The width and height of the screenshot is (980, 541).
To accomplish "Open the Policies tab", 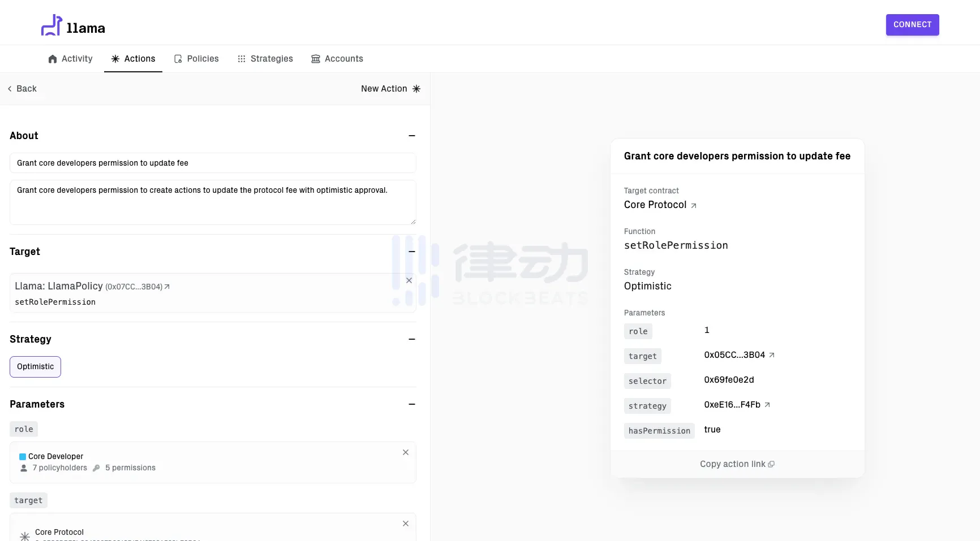I will pos(196,59).
